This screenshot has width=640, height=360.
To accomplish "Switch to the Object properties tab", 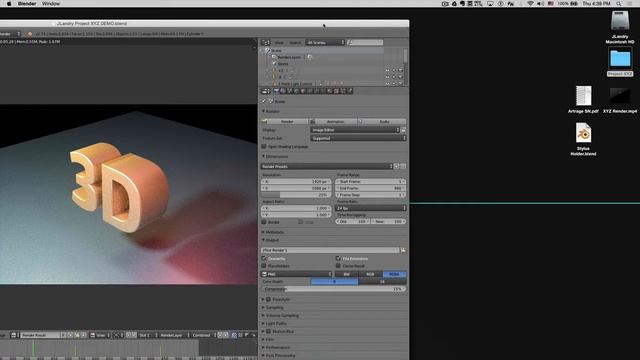I will tap(303, 91).
